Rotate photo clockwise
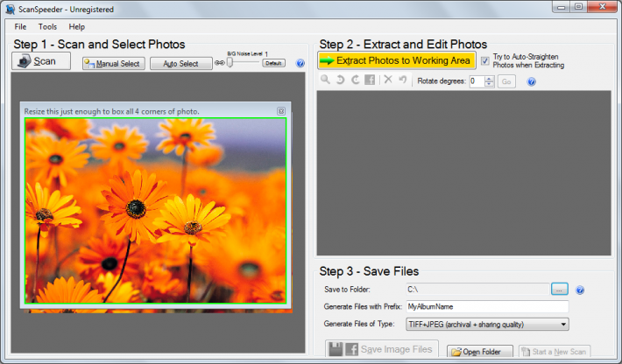 click(x=355, y=80)
